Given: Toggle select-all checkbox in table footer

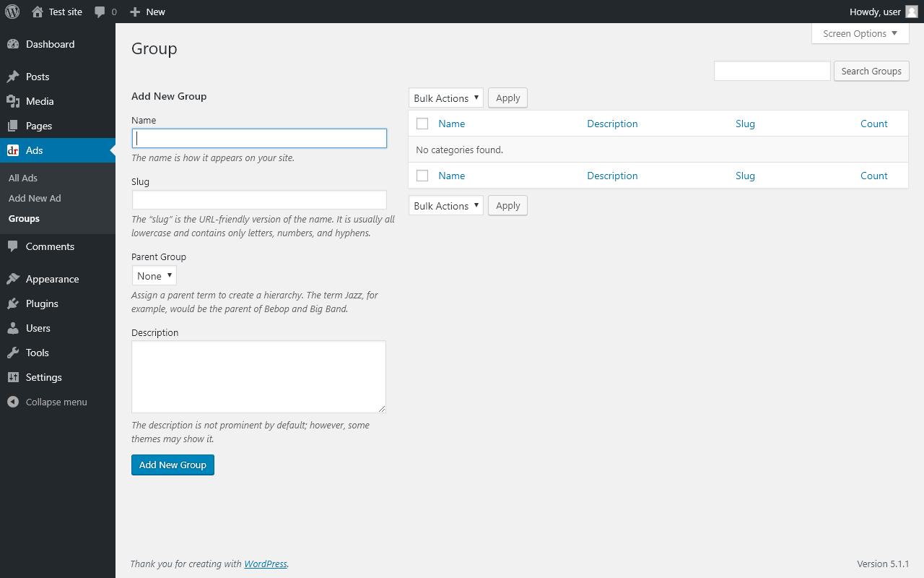Looking at the screenshot, I should pyautogui.click(x=422, y=176).
